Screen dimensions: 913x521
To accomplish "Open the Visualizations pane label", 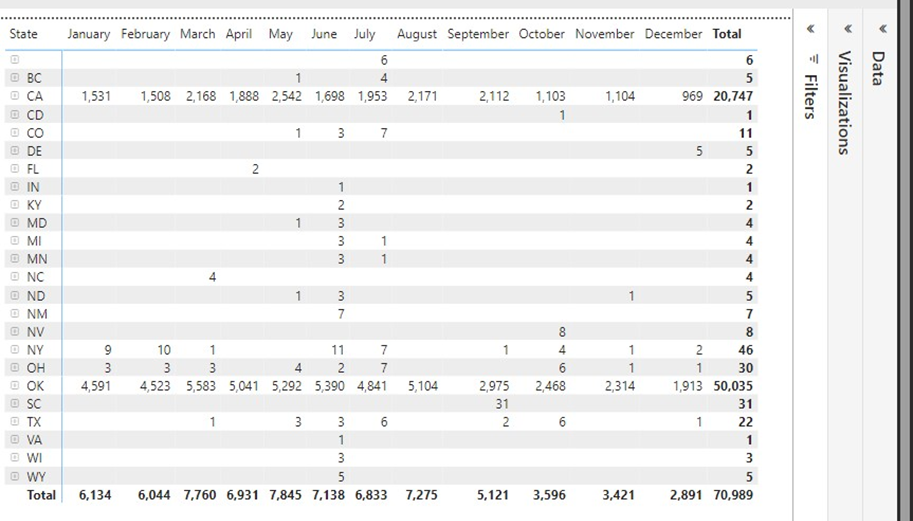I will click(844, 102).
